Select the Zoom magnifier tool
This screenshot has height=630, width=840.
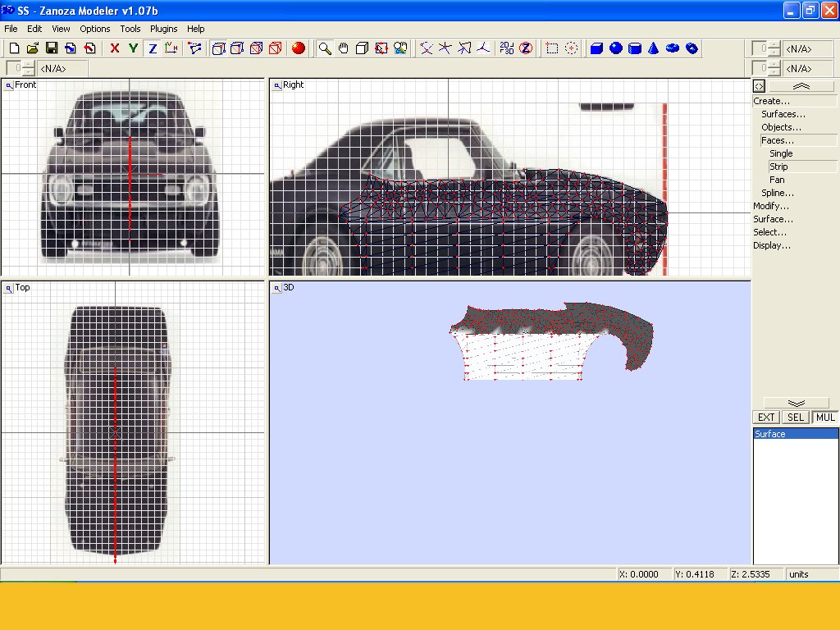pos(325,48)
